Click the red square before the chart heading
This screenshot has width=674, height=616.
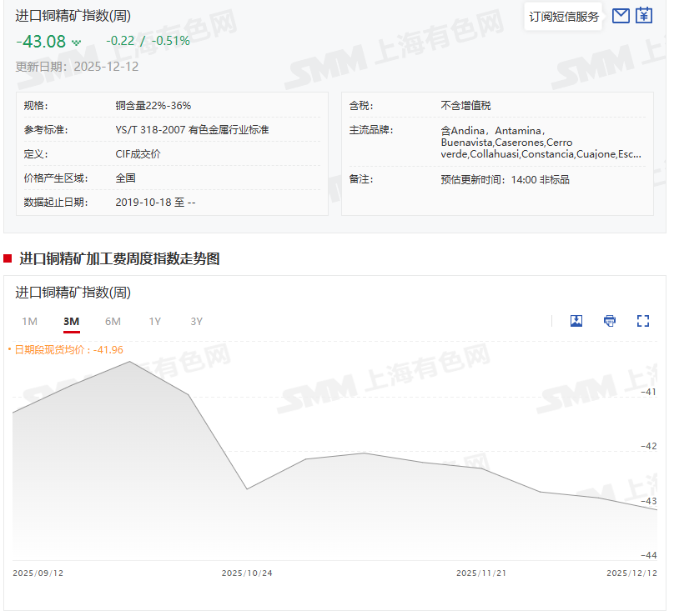[x=8, y=258]
